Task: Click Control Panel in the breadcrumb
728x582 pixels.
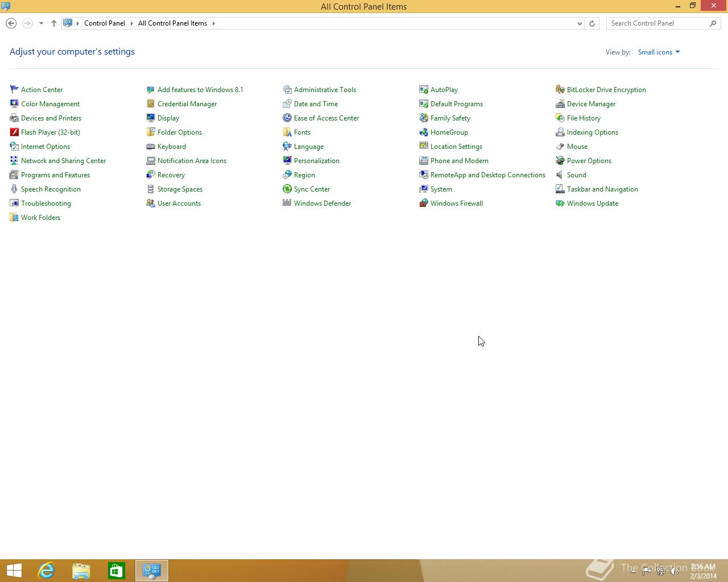Action: pos(105,23)
